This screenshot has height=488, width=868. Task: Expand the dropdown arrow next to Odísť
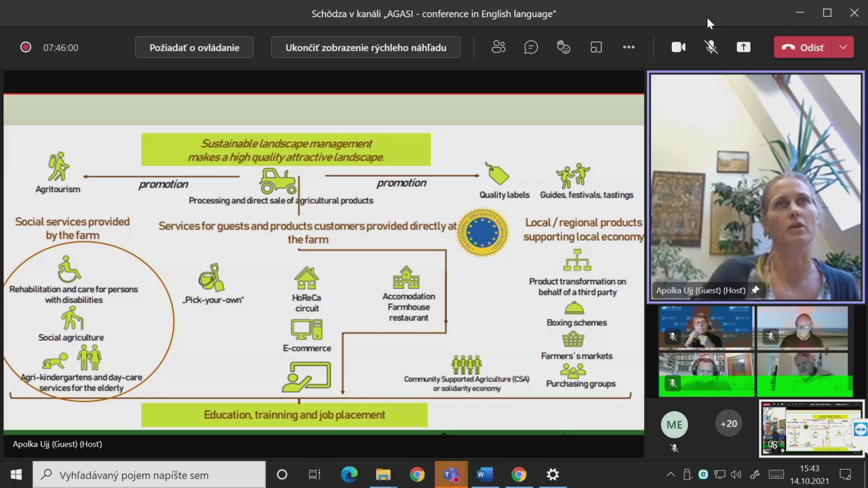pyautogui.click(x=843, y=47)
